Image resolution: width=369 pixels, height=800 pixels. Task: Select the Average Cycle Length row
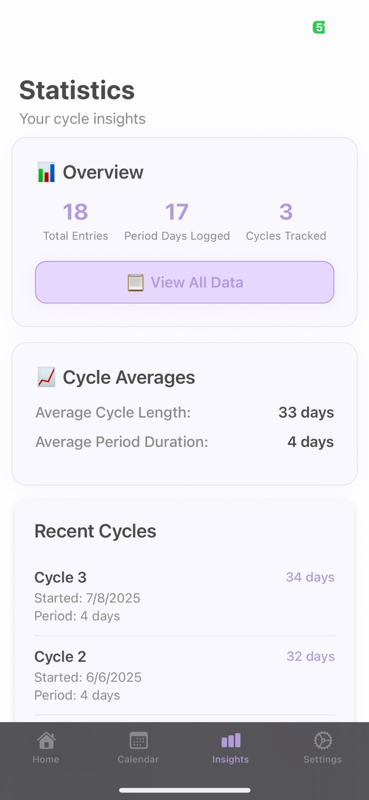pyautogui.click(x=185, y=412)
